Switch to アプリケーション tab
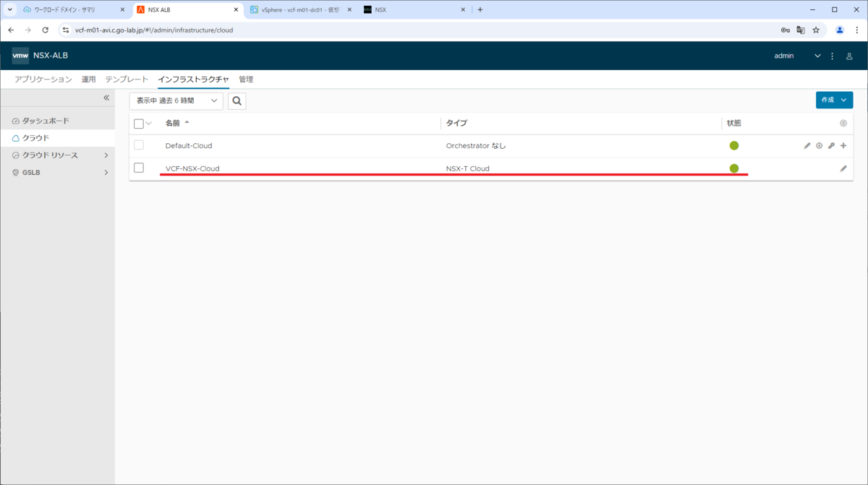 pyautogui.click(x=43, y=80)
